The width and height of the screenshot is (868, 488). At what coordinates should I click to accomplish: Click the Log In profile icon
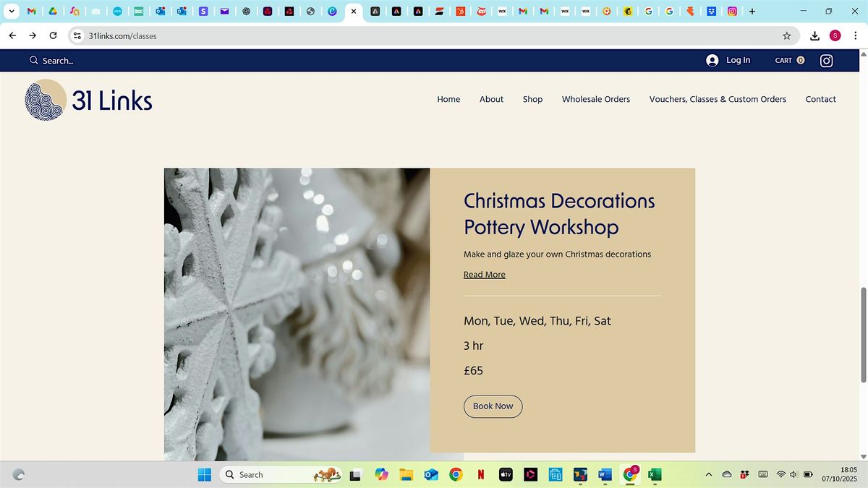[x=712, y=61]
